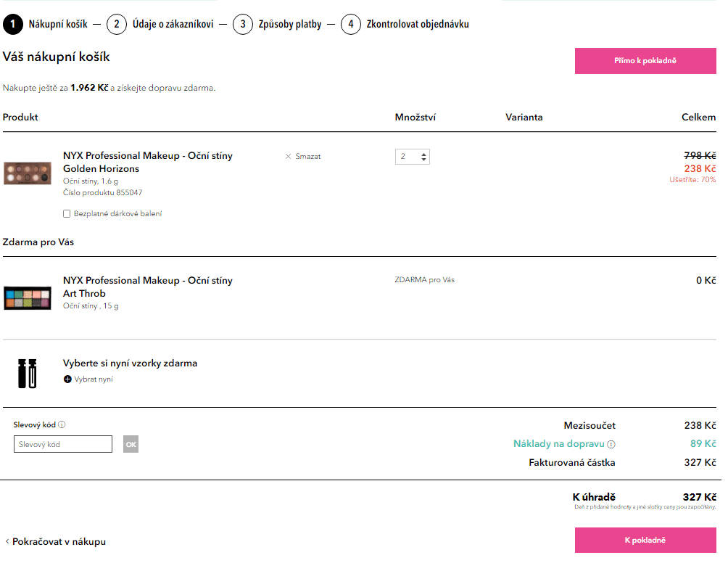Click the sample vials icon
Viewport: 728px width, 563px height.
28,373
